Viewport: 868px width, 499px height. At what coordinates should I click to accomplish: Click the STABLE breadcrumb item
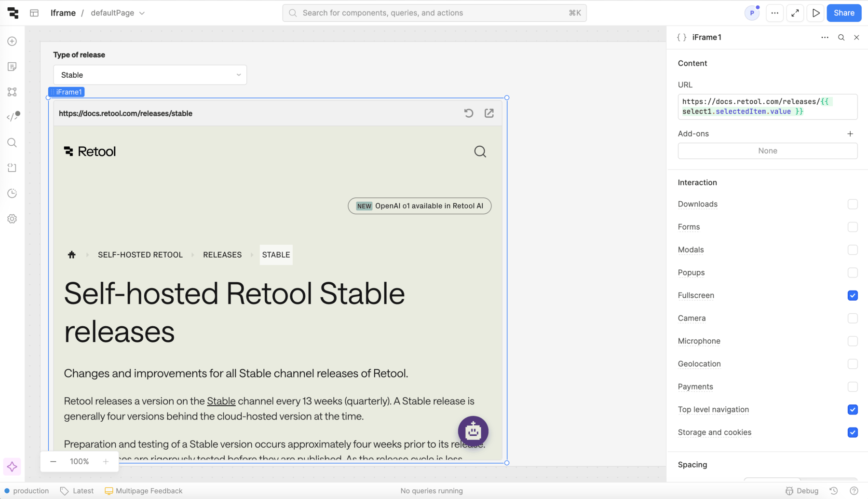click(276, 255)
